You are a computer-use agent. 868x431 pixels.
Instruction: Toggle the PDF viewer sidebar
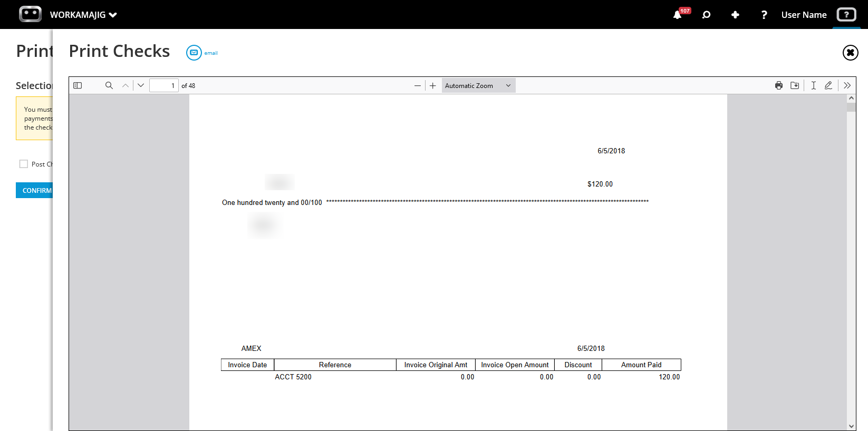(x=78, y=85)
